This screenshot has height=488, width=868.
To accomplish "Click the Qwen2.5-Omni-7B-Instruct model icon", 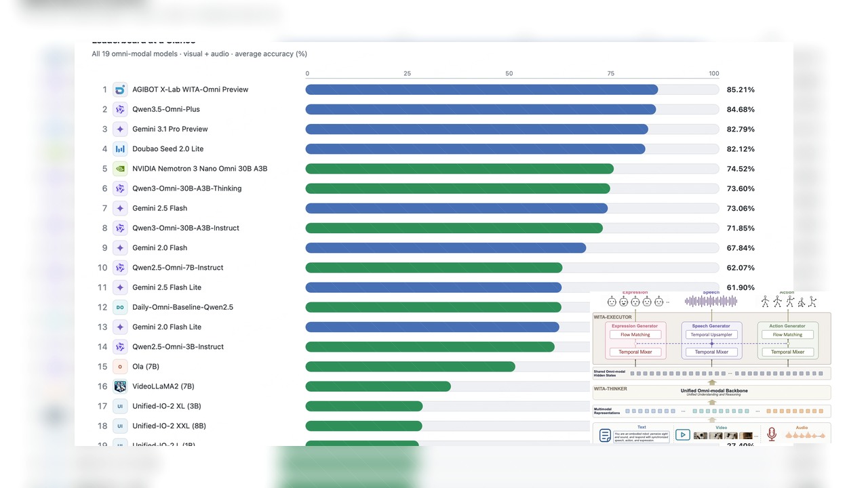I will [120, 268].
